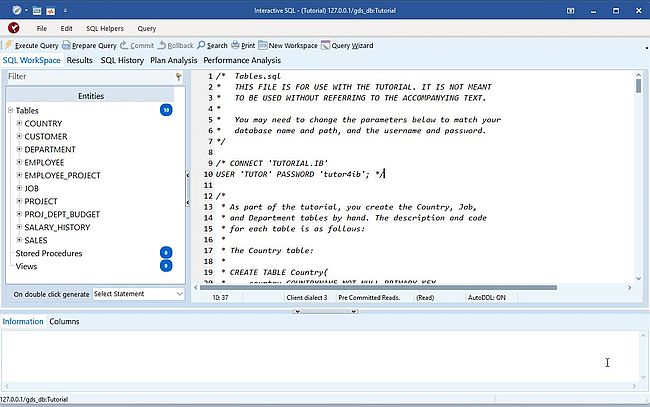
Task: Select the SQL WorkSpace tab
Action: [32, 60]
